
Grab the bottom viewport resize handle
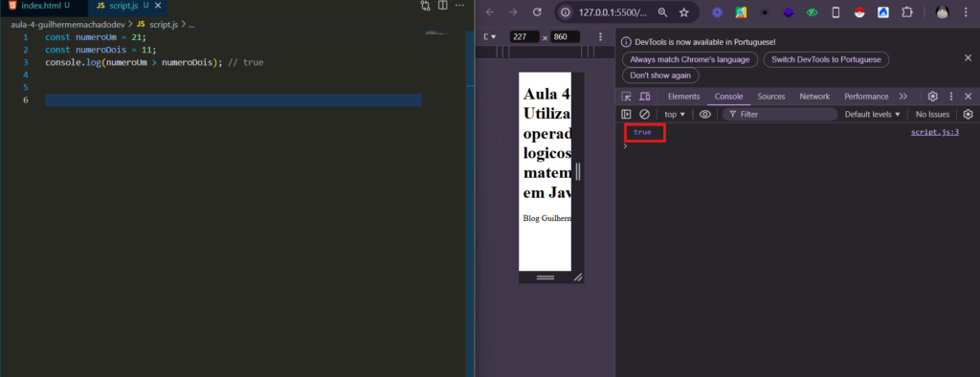[x=545, y=277]
